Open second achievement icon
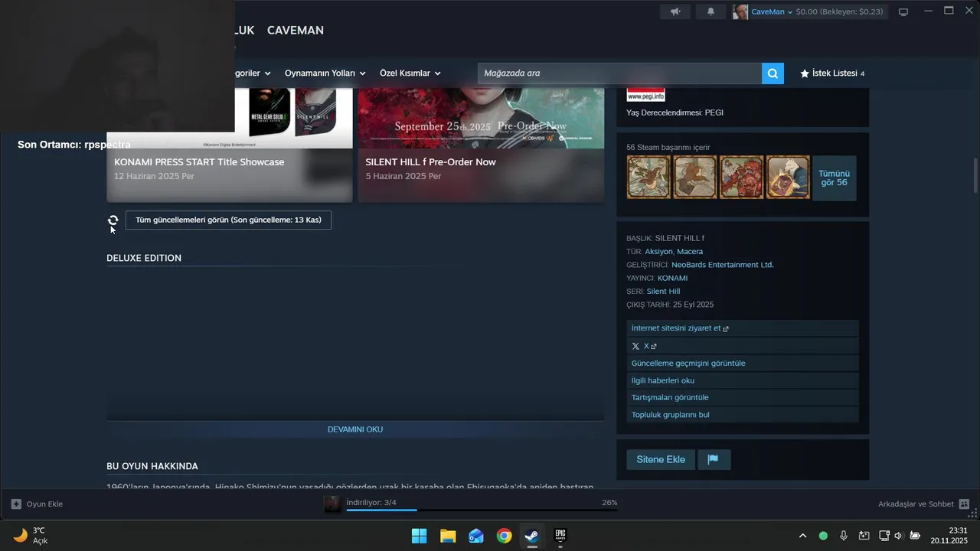This screenshot has height=551, width=980. 695,178
